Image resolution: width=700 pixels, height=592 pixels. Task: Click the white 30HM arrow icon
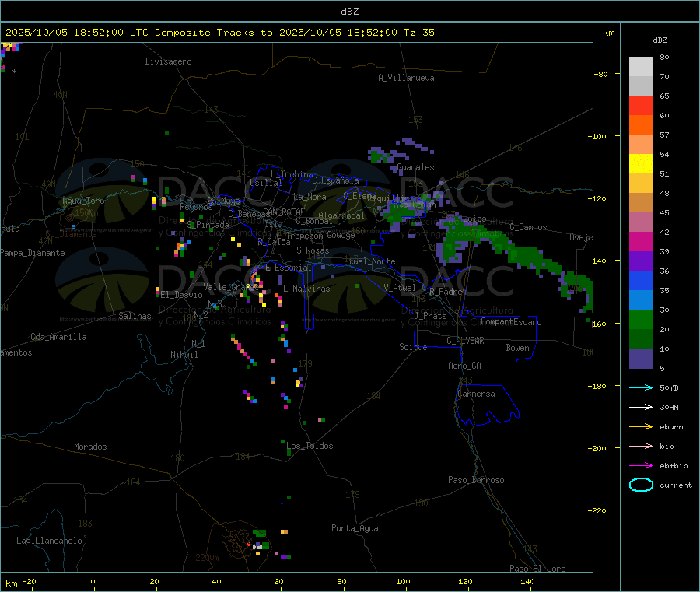coord(640,407)
